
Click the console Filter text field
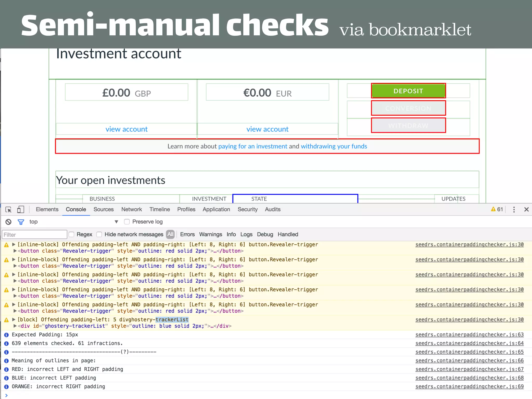(x=34, y=235)
